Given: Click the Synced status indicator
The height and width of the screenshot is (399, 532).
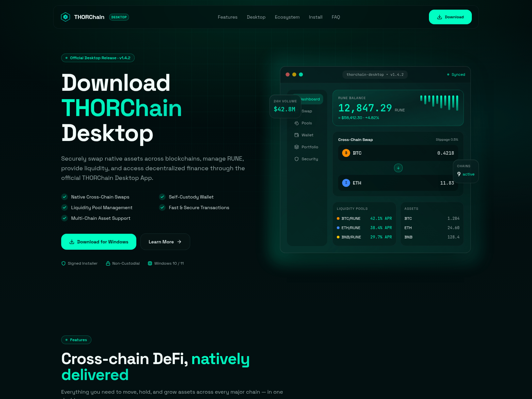Looking at the screenshot, I should click(x=456, y=74).
